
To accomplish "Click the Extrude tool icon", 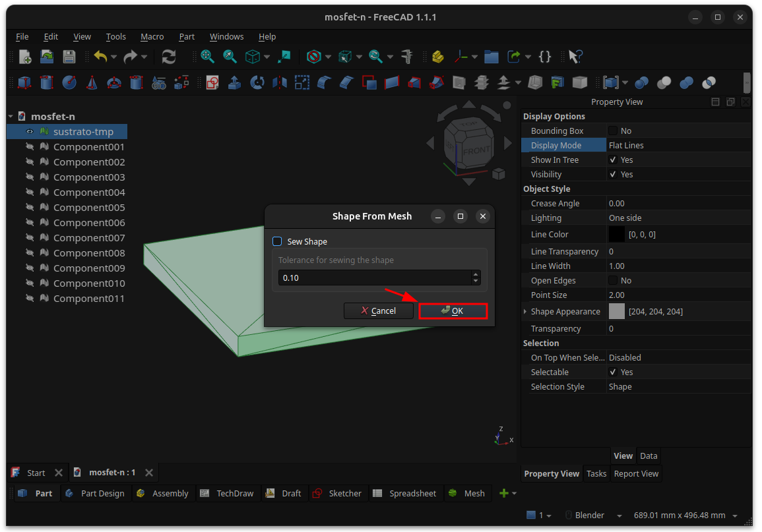I will coord(235,82).
